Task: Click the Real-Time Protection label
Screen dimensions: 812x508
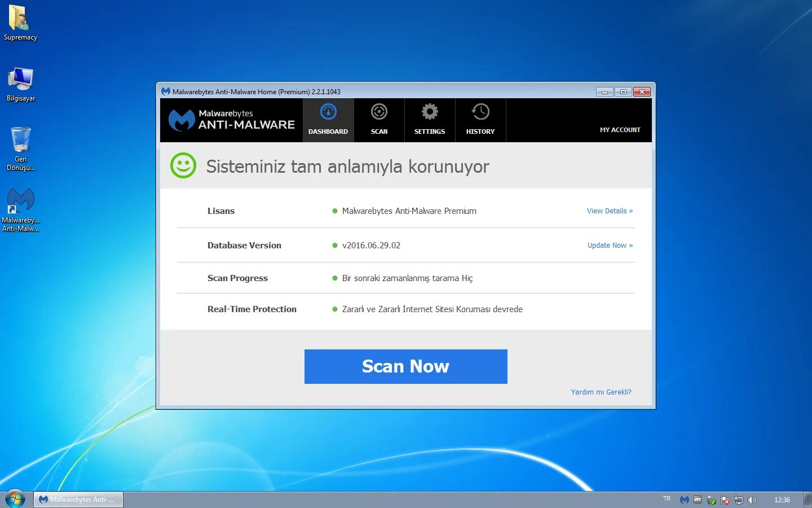Action: pyautogui.click(x=251, y=309)
